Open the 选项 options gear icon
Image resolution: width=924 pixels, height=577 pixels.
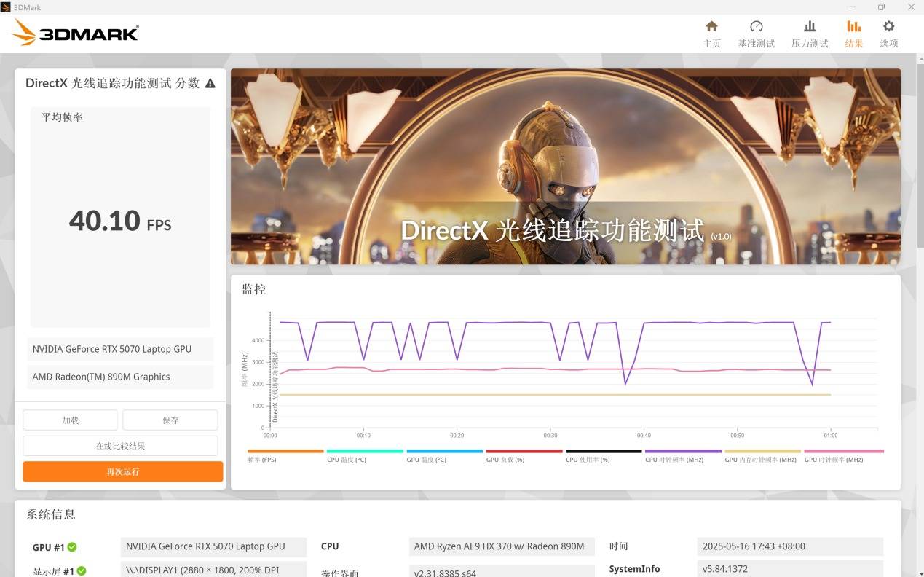coord(888,27)
